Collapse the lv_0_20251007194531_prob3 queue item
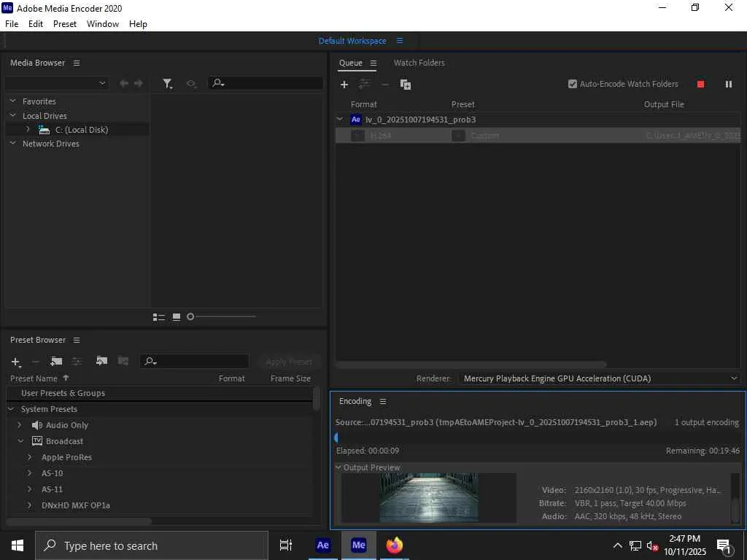The width and height of the screenshot is (747, 560). pos(340,120)
